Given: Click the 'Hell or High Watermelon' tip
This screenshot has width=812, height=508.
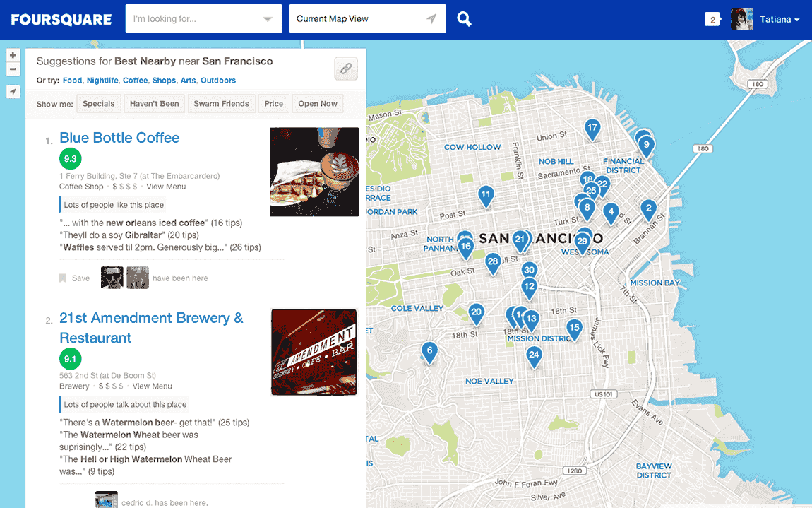Looking at the screenshot, I should tap(145, 466).
